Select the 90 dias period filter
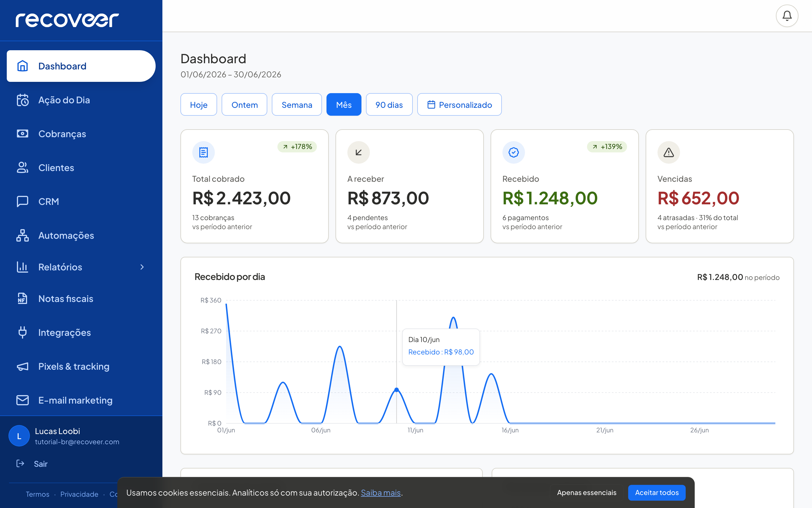This screenshot has height=508, width=812. 389,104
